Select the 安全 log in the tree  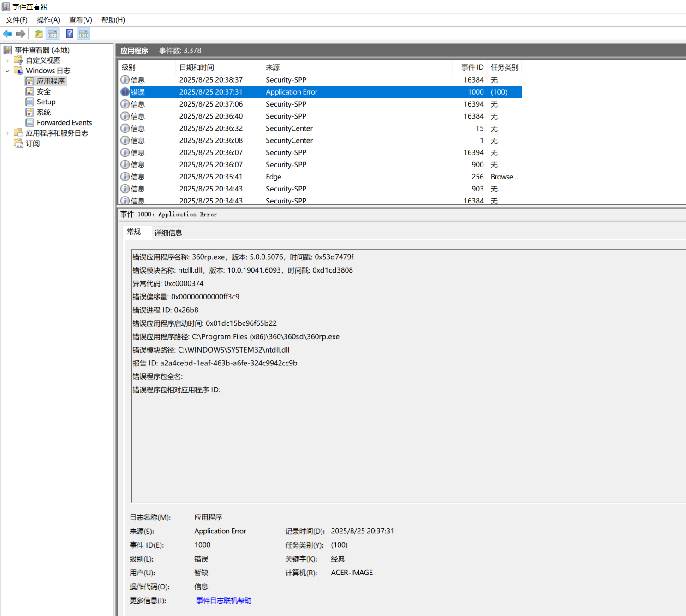(43, 91)
